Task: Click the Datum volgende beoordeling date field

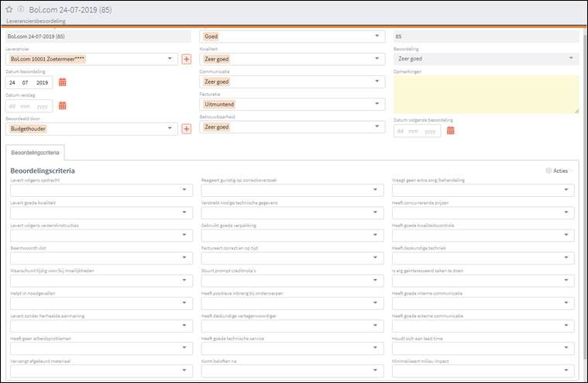Action: 417,131
